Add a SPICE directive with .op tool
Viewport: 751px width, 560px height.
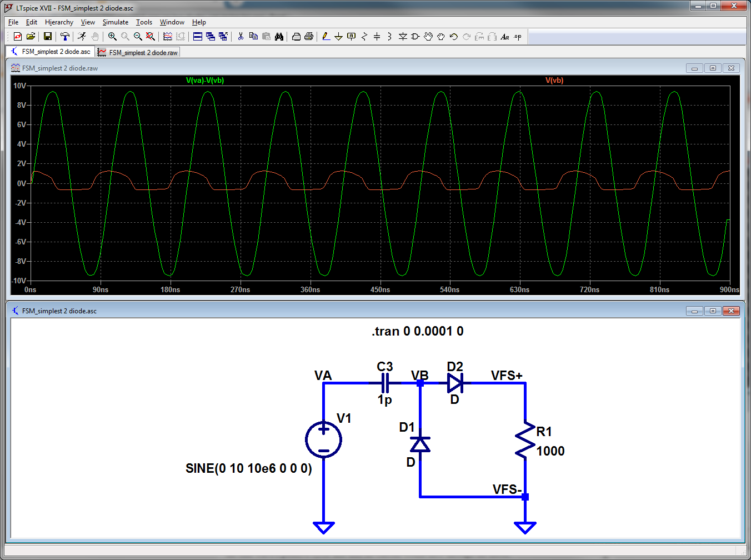tap(517, 36)
